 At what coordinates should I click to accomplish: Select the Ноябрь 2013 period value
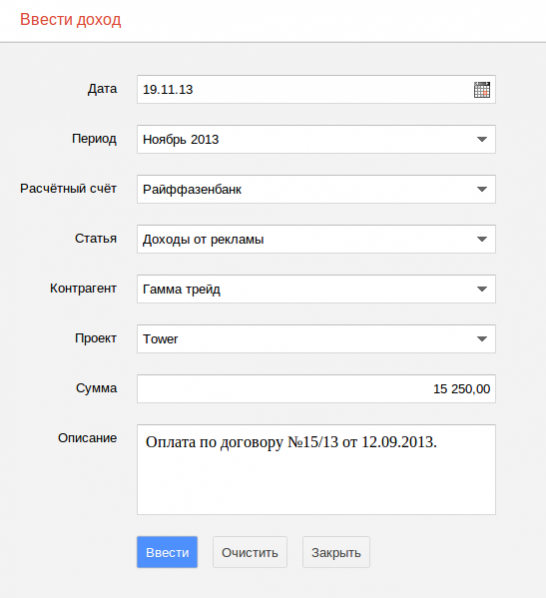tap(181, 140)
